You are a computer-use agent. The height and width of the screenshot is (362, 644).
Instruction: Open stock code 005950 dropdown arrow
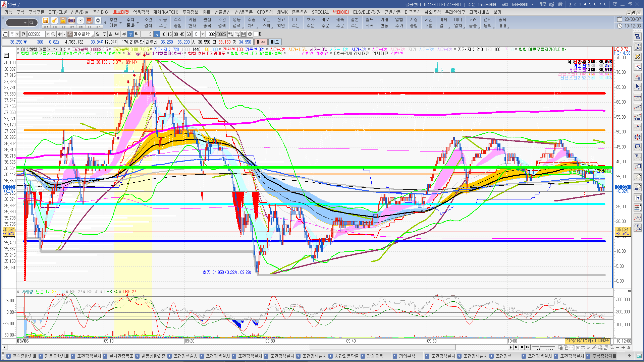point(48,34)
